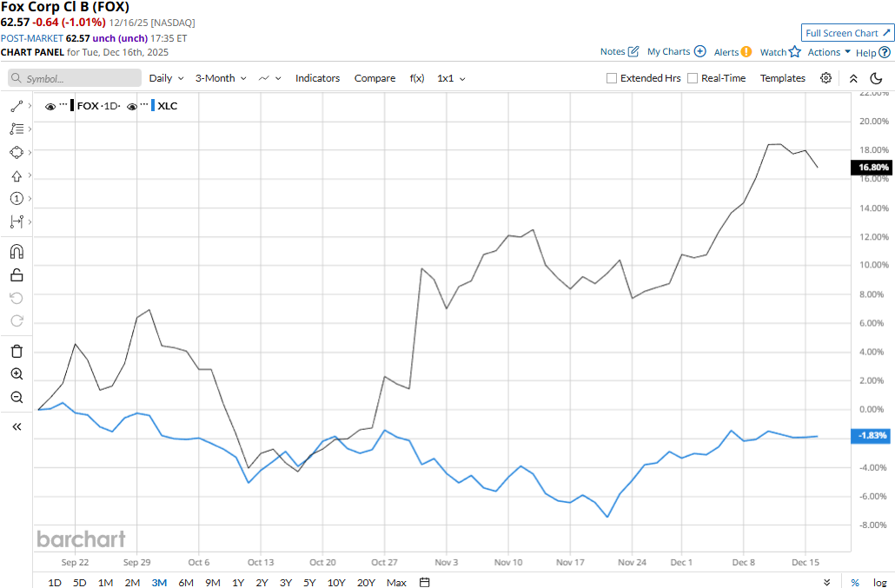This screenshot has height=588, width=895.
Task: Delete drawings with the trash icon
Action: 17,351
